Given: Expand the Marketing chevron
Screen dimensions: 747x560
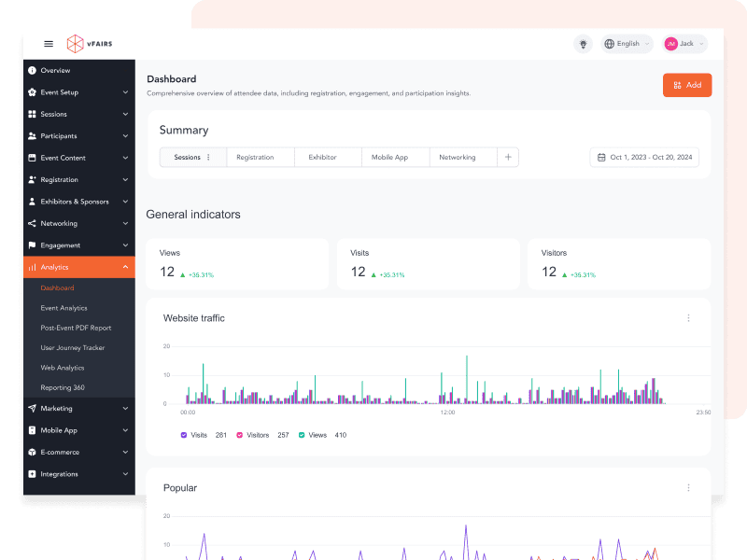Looking at the screenshot, I should coord(125,409).
